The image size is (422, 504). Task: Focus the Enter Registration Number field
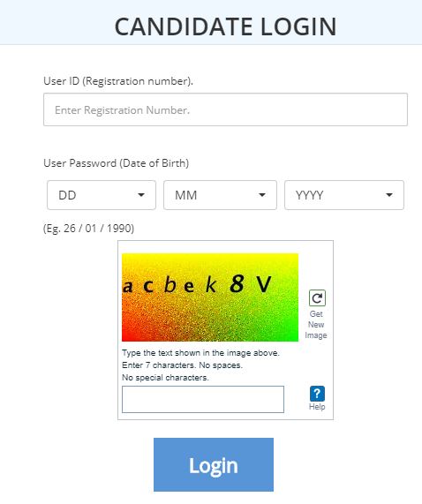click(x=226, y=109)
